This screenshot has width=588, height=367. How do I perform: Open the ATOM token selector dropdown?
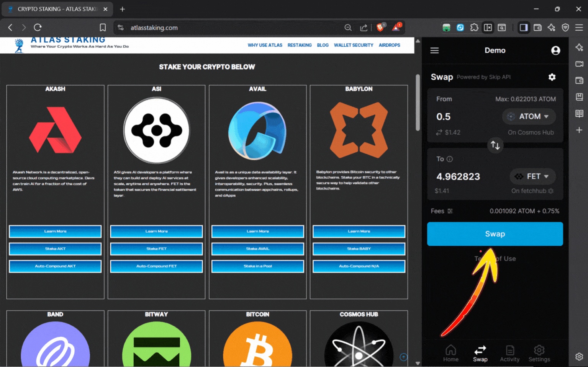point(529,116)
